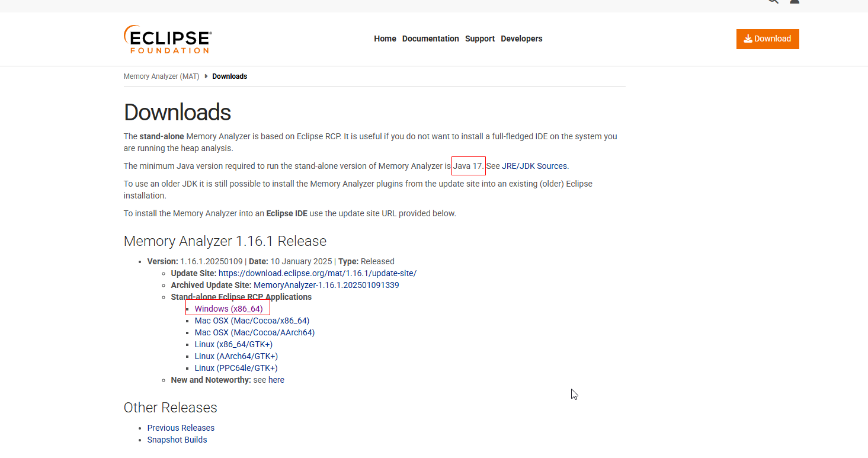
Task: Open the JRE/JDK Sources link
Action: pos(534,166)
